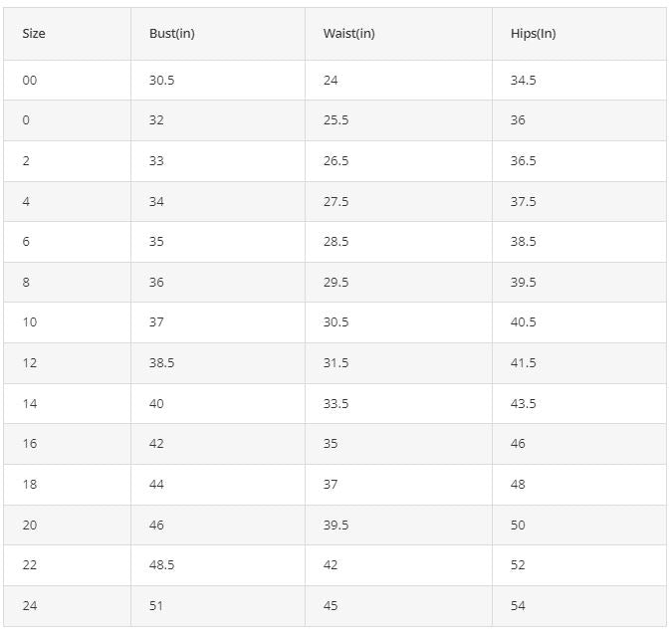
Task: Click bust value 35
Action: click(x=156, y=242)
